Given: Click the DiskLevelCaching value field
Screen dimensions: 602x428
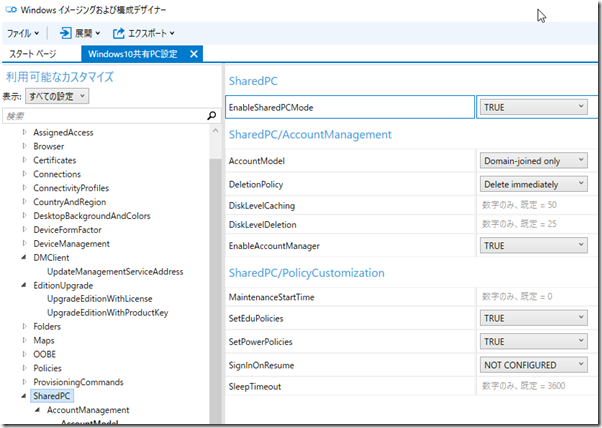Looking at the screenshot, I should point(536,205).
